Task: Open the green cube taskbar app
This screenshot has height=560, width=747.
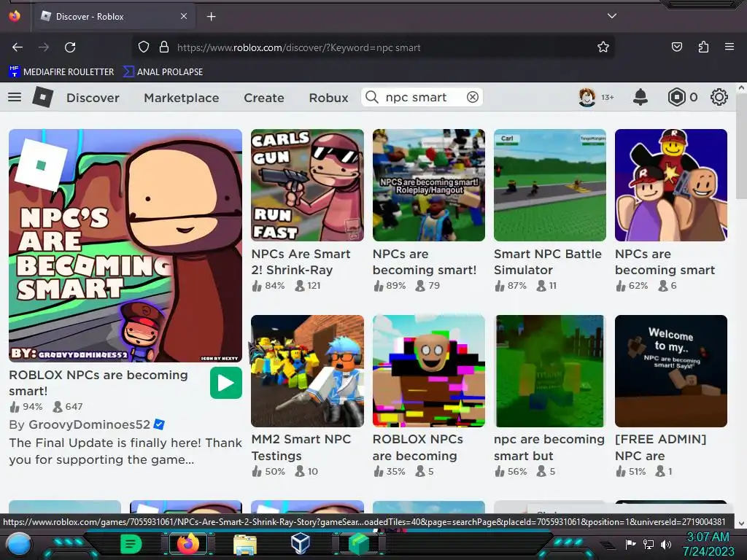Action: pos(359,544)
